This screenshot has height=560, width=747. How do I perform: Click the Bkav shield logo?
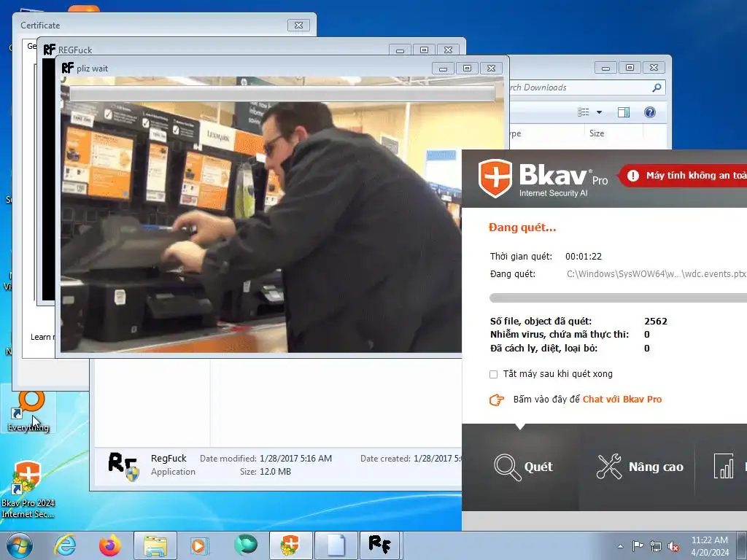click(495, 178)
